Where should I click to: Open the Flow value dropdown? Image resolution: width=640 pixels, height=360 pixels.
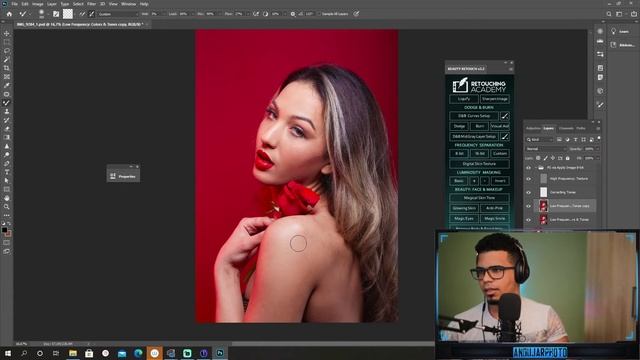(248, 14)
